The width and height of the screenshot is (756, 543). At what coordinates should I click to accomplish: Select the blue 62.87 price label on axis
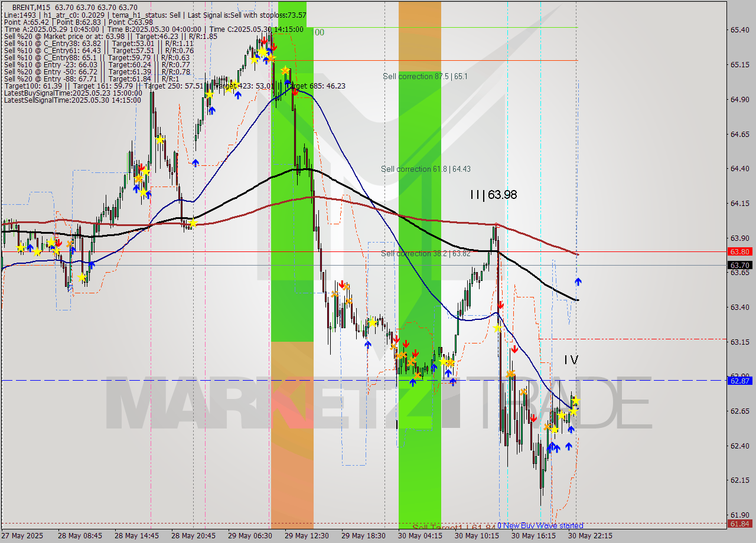pyautogui.click(x=739, y=381)
